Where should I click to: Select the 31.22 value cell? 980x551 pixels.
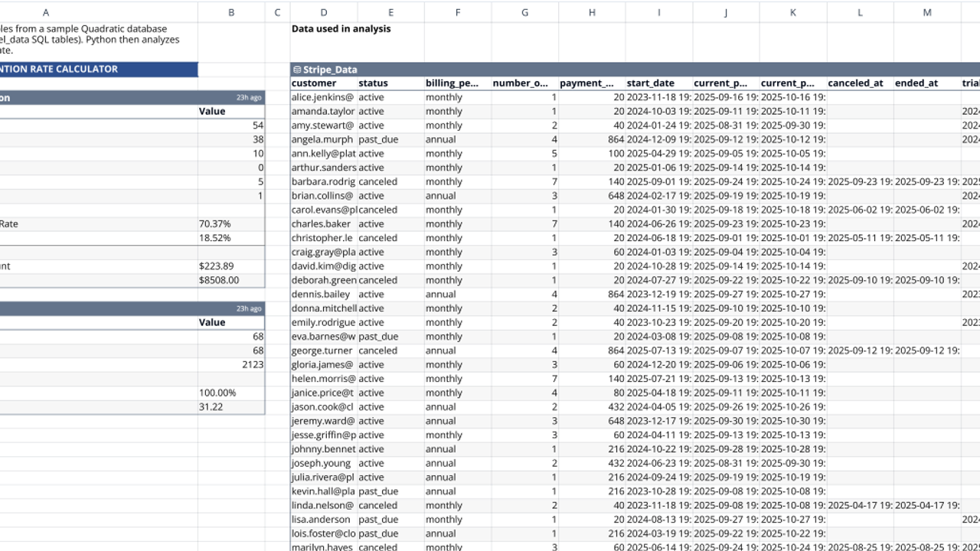point(232,406)
